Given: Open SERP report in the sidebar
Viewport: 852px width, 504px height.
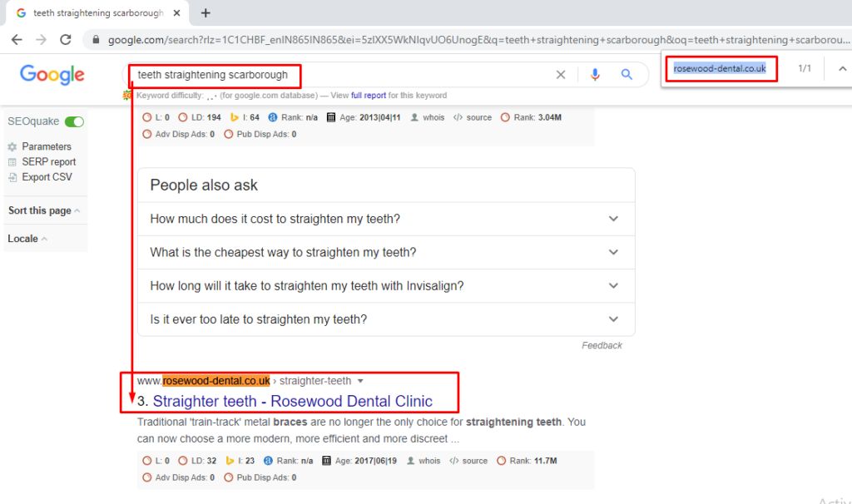Looking at the screenshot, I should coord(48,162).
